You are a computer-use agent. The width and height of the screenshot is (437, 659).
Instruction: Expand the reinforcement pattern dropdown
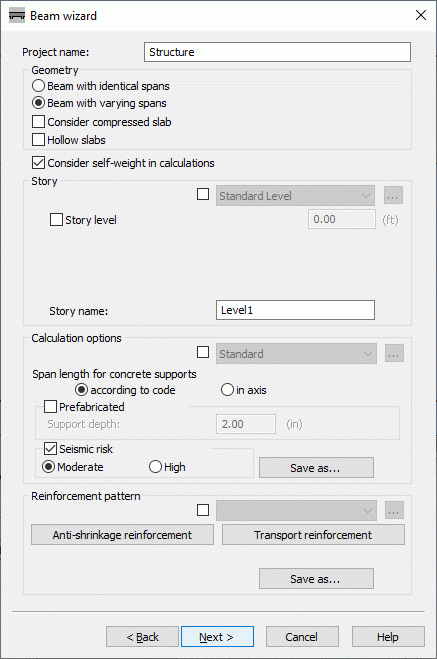pyautogui.click(x=296, y=511)
